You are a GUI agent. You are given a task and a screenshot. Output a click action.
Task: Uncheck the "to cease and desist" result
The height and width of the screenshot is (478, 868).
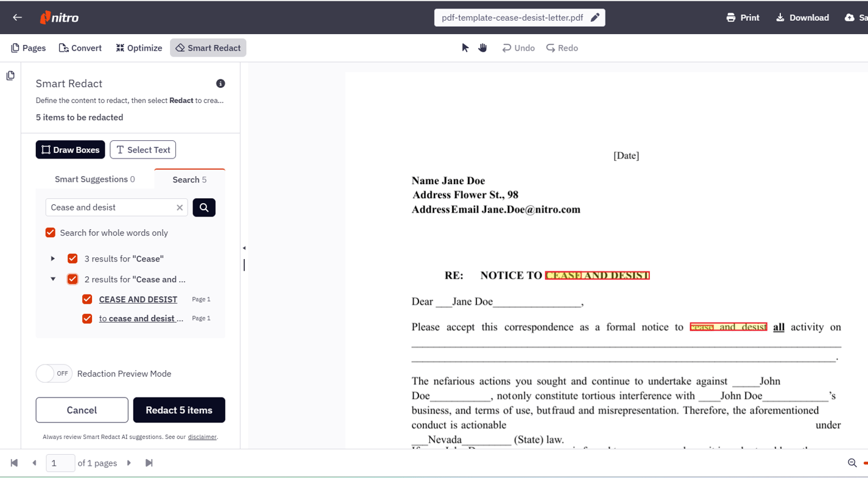coord(87,318)
